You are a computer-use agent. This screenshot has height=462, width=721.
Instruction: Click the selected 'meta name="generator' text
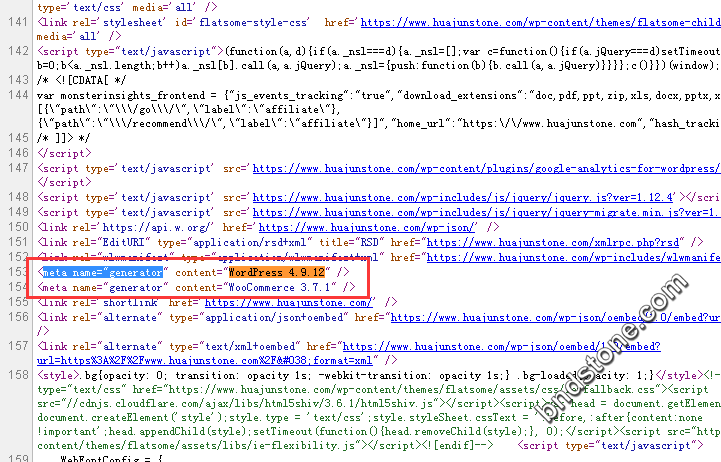[103, 273]
